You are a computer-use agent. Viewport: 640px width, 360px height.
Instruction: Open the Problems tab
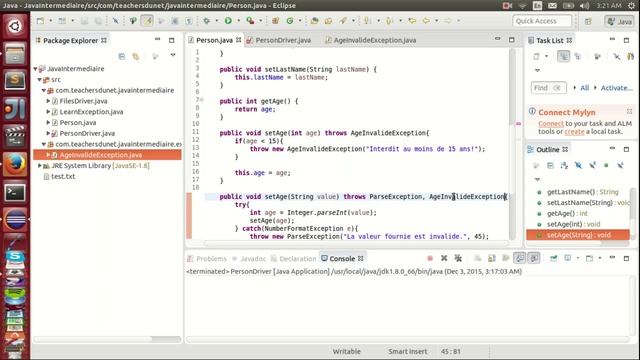[207, 258]
